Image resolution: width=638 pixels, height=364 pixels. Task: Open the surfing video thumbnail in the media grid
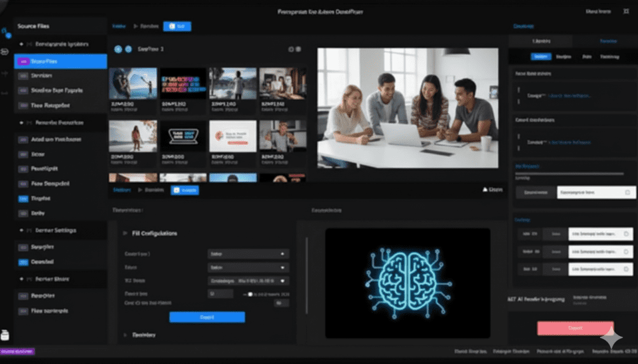pos(133,84)
